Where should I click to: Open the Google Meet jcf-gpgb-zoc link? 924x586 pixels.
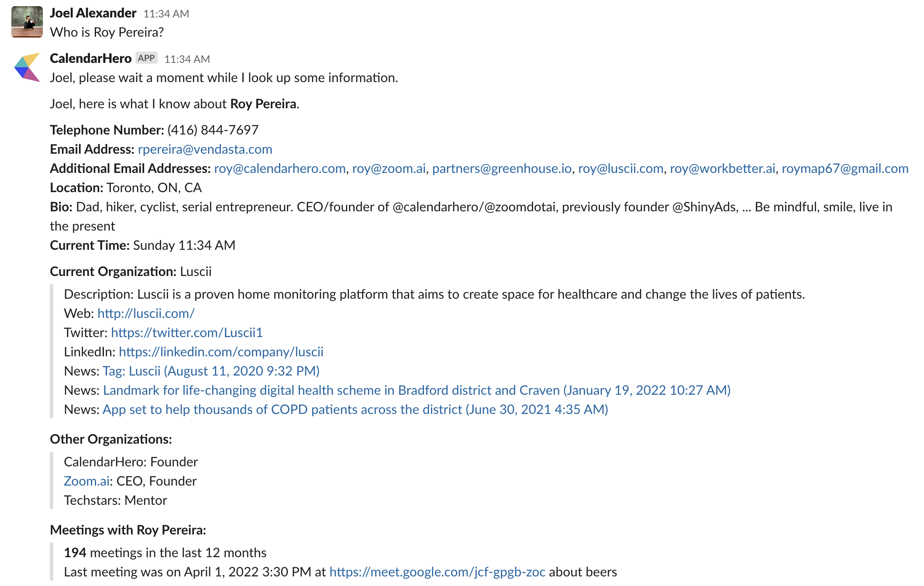[x=437, y=572]
